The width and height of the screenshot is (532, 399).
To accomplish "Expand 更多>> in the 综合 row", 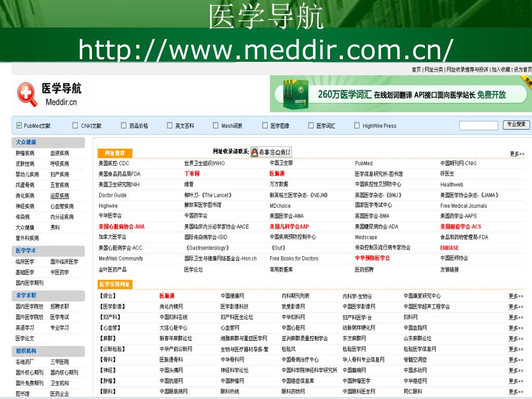I will point(516,296).
